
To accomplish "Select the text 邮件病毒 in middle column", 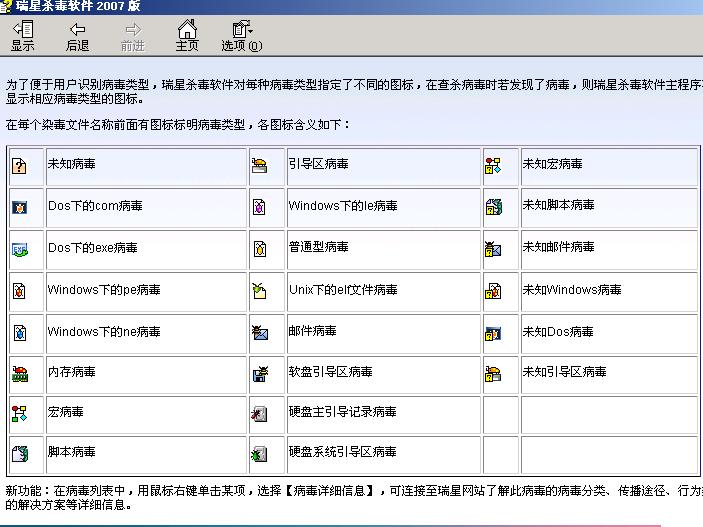I will pyautogui.click(x=312, y=331).
